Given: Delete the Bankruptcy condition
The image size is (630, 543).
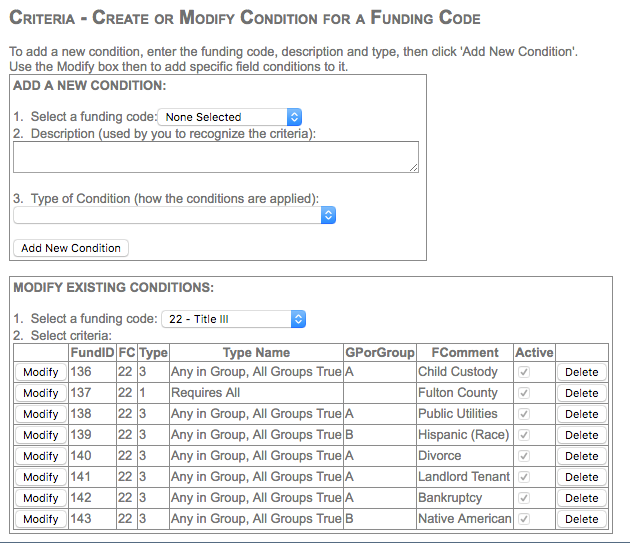Looking at the screenshot, I should click(x=581, y=498).
